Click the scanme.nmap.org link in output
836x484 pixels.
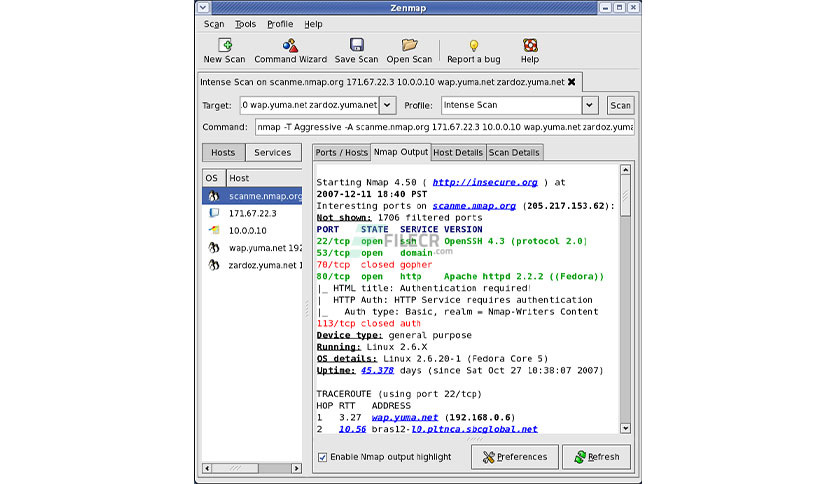click(x=474, y=206)
